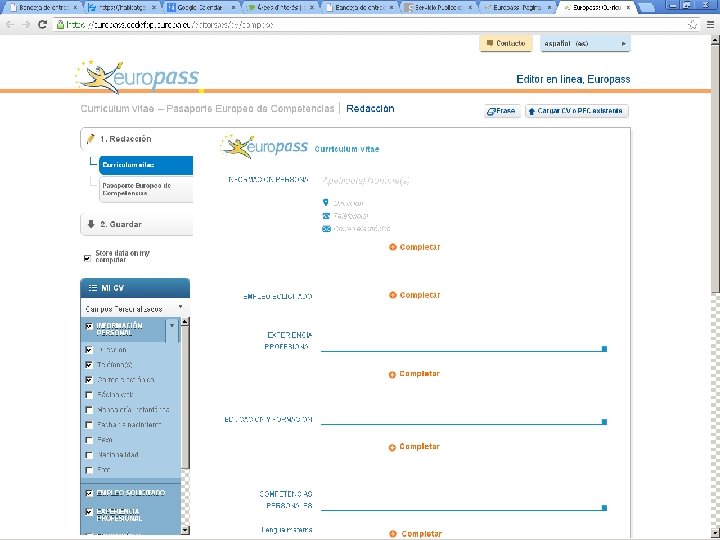
Task: Open the Campos Personalizados dropdown
Action: coord(135,309)
